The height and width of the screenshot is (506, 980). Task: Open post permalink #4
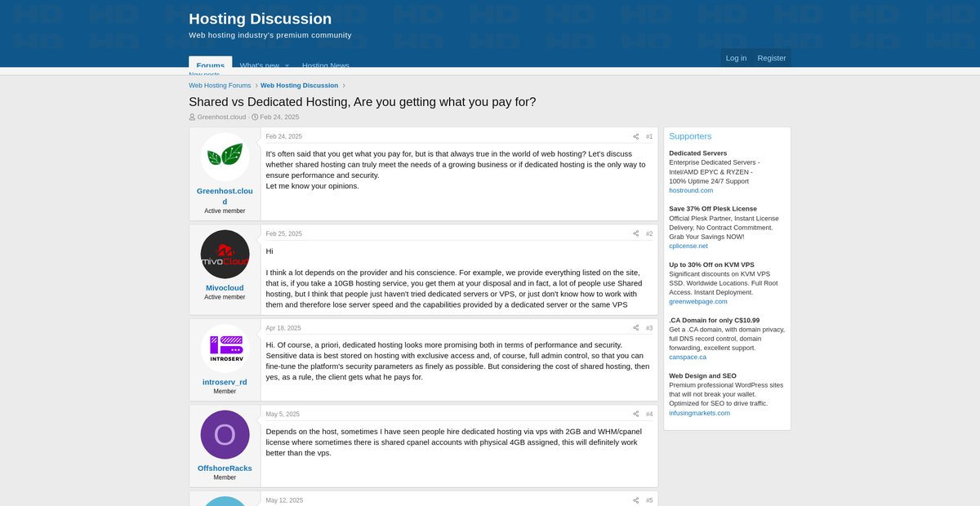pos(649,414)
